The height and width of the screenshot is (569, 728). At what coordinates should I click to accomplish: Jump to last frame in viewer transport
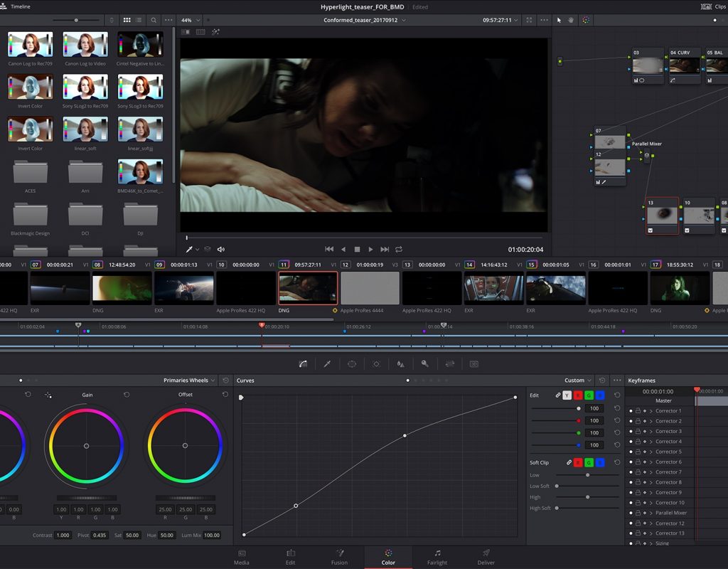(385, 250)
